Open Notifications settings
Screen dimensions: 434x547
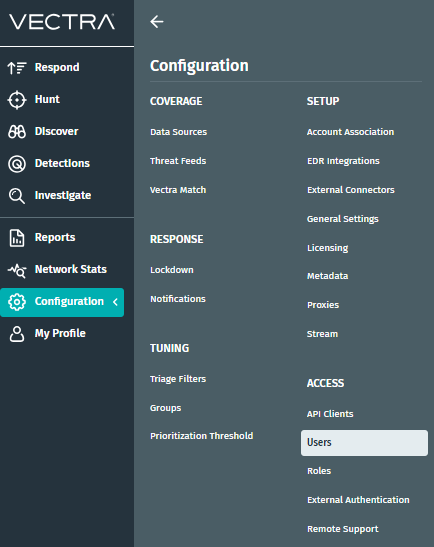[x=178, y=299]
